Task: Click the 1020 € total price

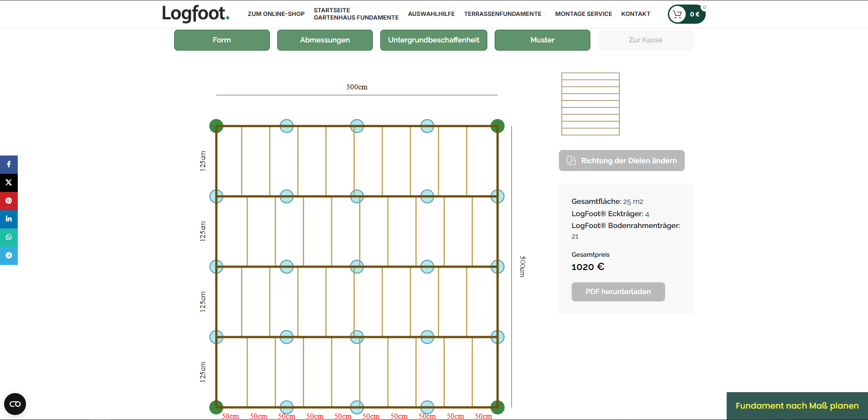Action: pos(588,267)
